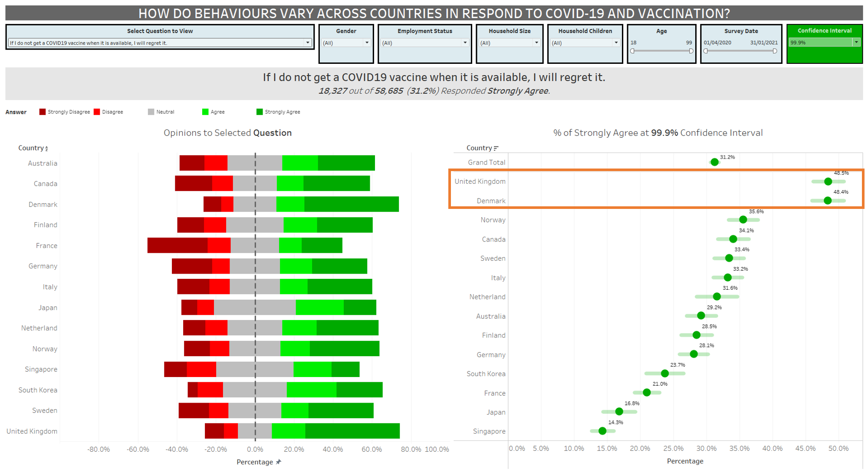Click the Country sort icon in left chart
The width and height of the screenshot is (868, 473).
coord(46,149)
